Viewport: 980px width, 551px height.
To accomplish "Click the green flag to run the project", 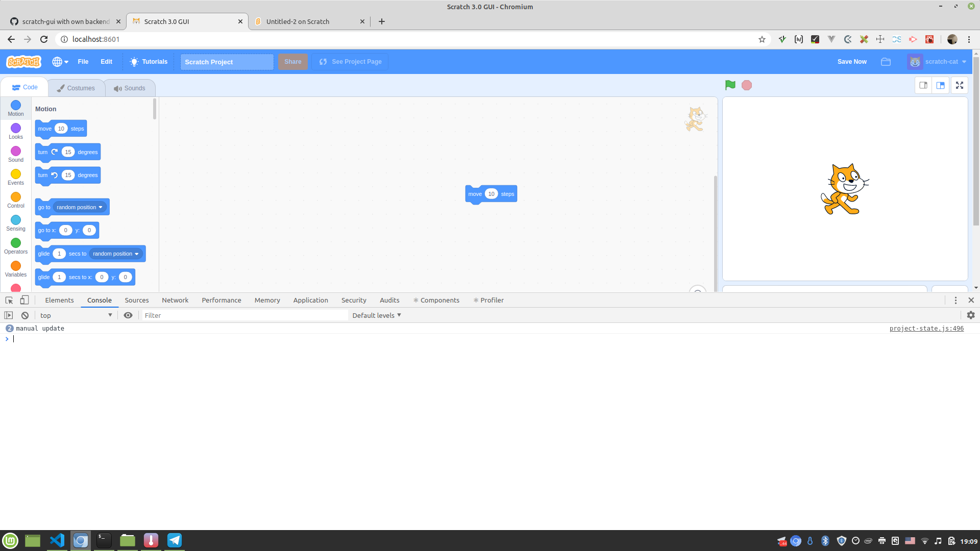I will point(729,85).
